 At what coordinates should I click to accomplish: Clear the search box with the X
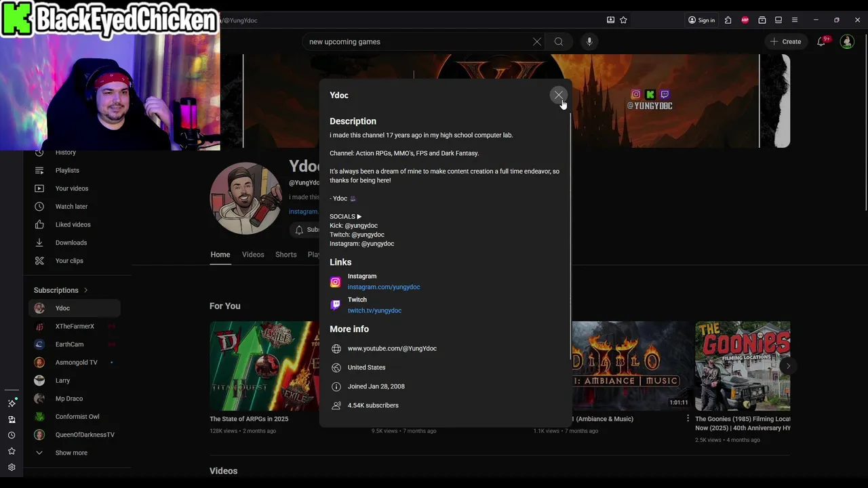point(537,41)
